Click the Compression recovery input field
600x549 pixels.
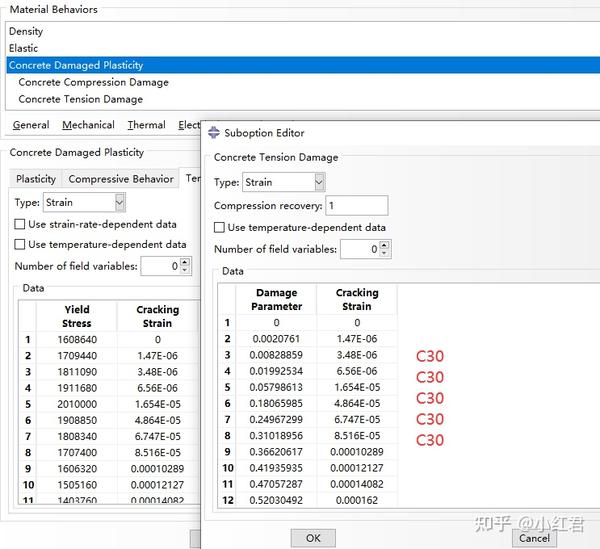click(357, 206)
